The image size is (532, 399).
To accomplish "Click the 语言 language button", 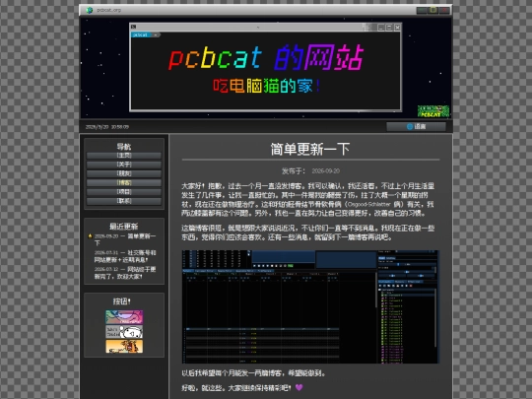I will 416,126.
